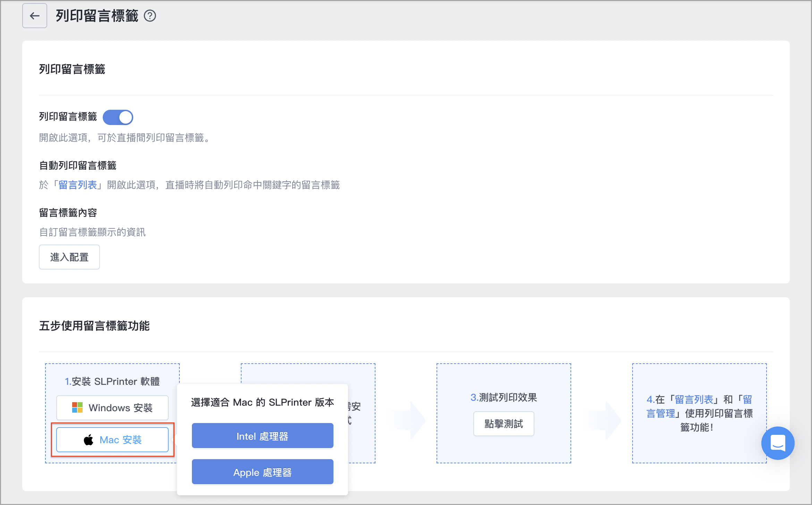Click the 進入配置 button
The width and height of the screenshot is (812, 505).
(x=69, y=257)
